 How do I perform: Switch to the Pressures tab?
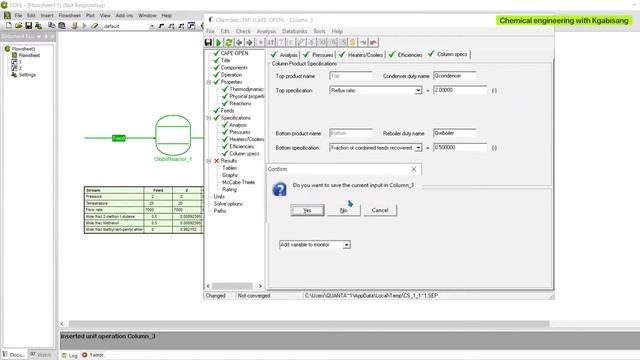tap(318, 55)
